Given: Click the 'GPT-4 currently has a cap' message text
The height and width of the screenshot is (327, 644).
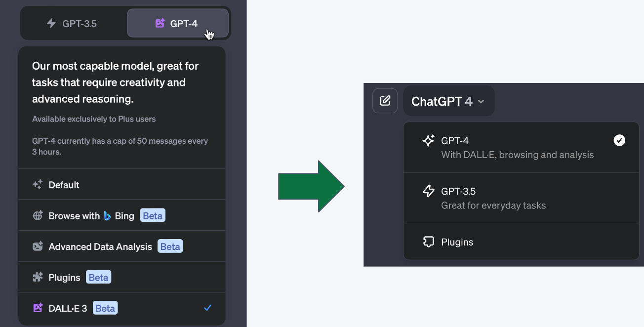Looking at the screenshot, I should tap(120, 146).
